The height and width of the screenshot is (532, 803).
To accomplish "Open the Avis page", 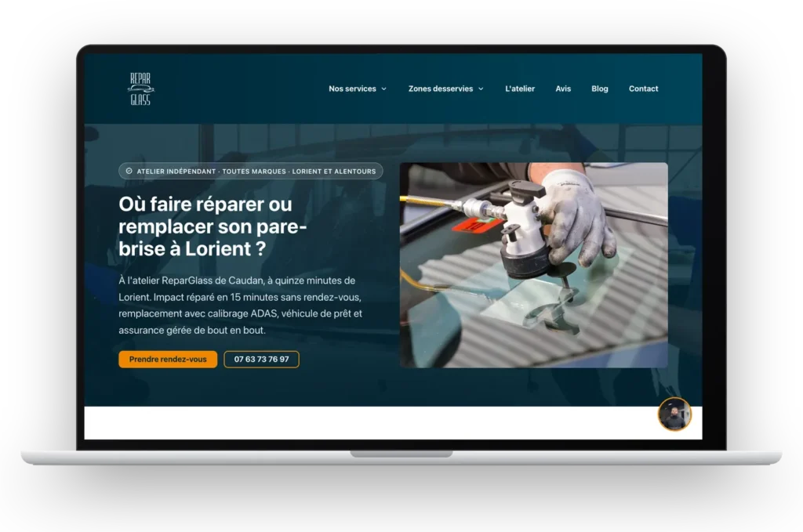I will 563,89.
